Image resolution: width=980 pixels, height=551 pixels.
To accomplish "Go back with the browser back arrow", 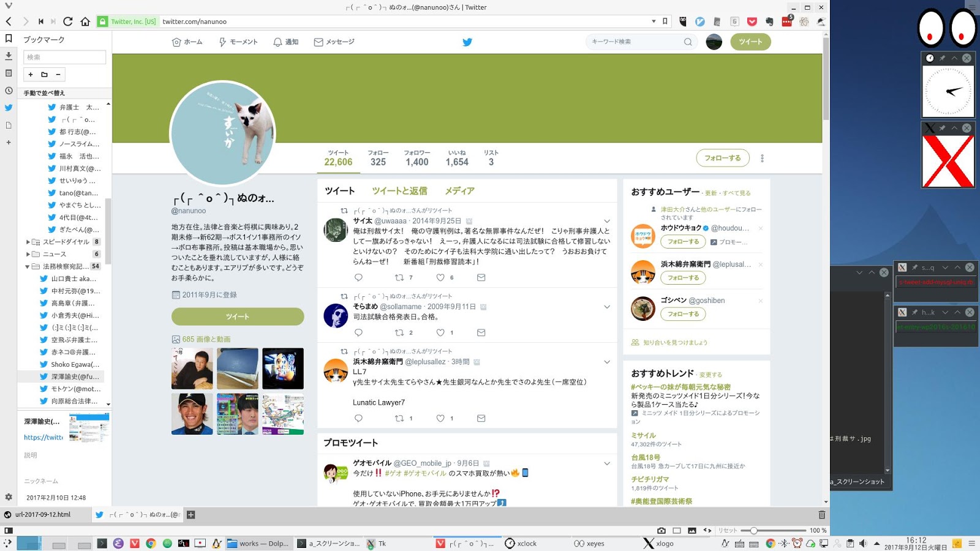I will pyautogui.click(x=9, y=21).
